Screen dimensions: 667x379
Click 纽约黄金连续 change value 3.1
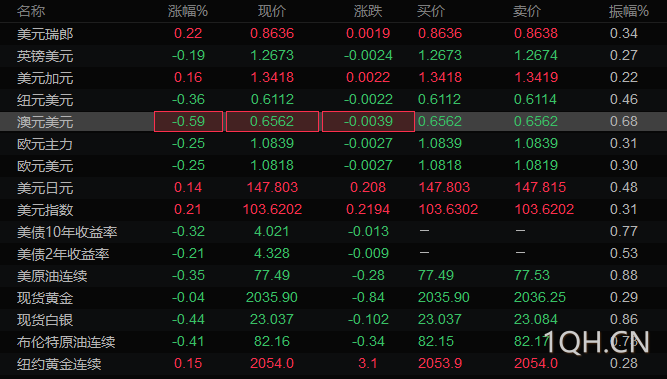[x=368, y=364]
